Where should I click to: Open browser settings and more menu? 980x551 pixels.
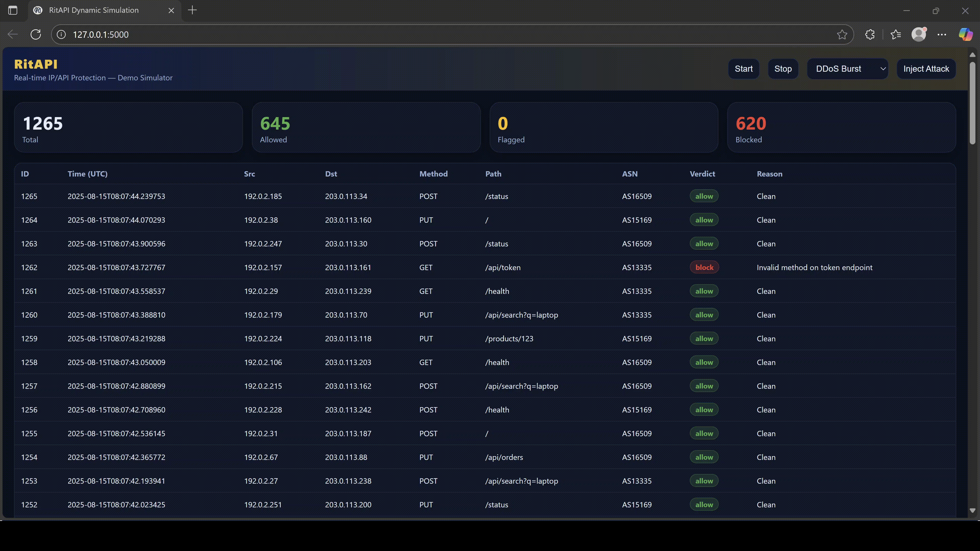pos(942,34)
